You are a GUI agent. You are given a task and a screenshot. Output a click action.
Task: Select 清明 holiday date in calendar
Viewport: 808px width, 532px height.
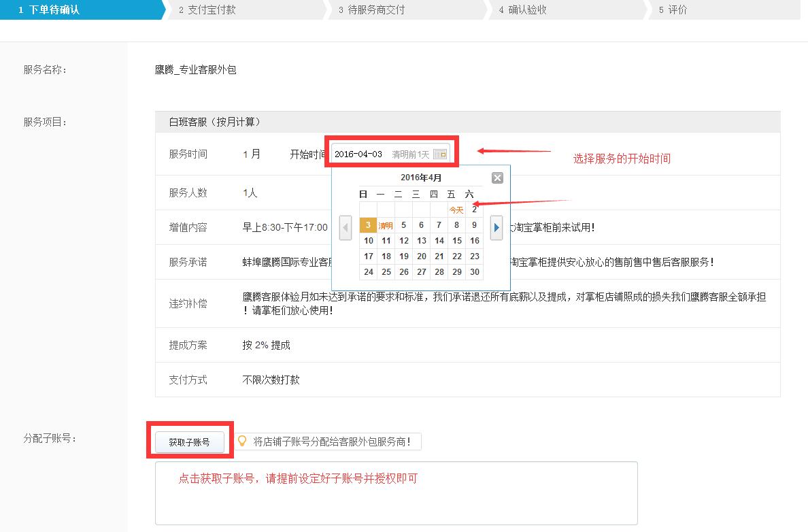[x=386, y=225]
